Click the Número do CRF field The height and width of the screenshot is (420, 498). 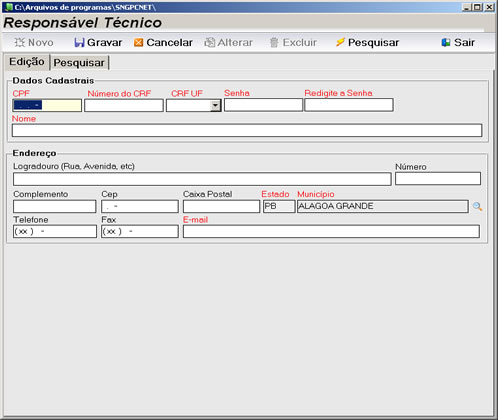[124, 105]
